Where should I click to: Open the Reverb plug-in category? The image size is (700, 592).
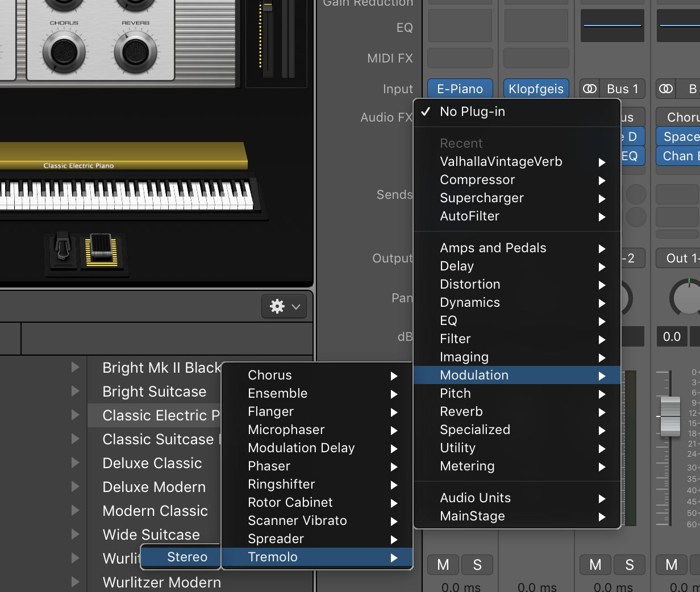[517, 412]
